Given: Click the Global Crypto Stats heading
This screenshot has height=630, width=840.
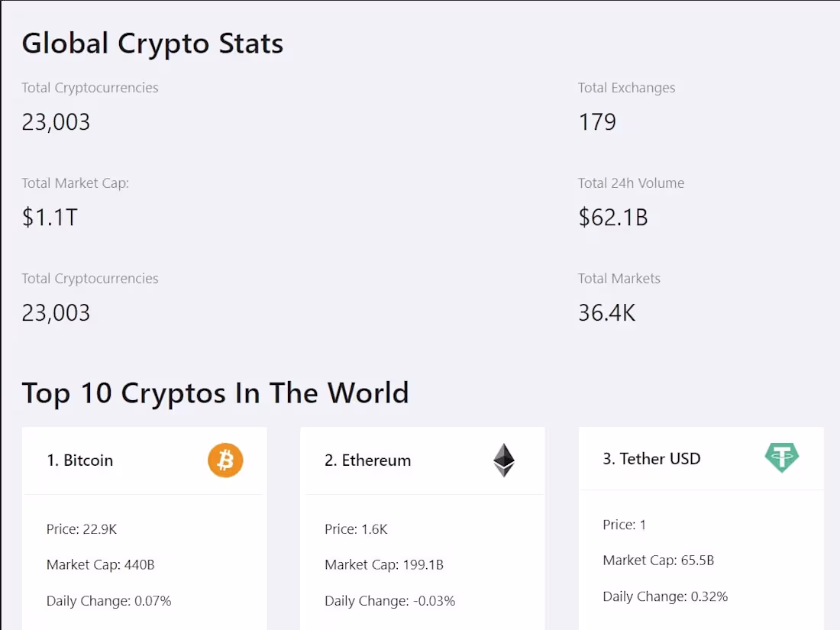Looking at the screenshot, I should 152,44.
